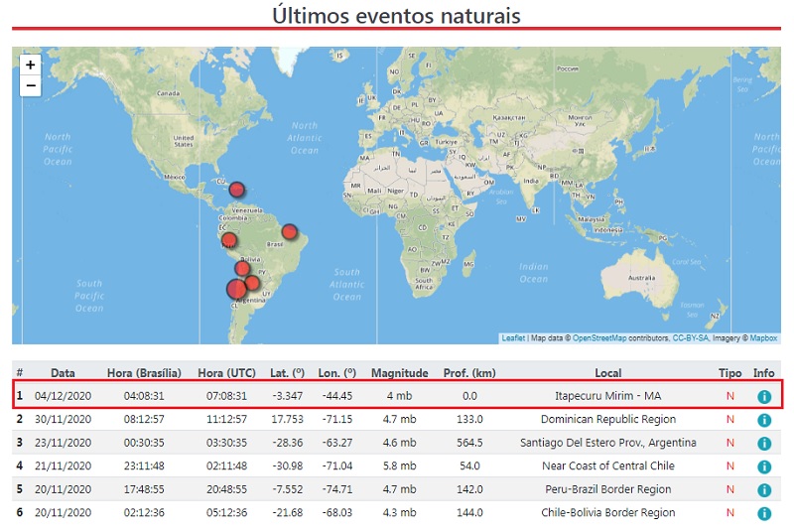Screen dimensions: 794x532
Task: Click the large earthquake marker on Chile's coast
Action: point(236,290)
